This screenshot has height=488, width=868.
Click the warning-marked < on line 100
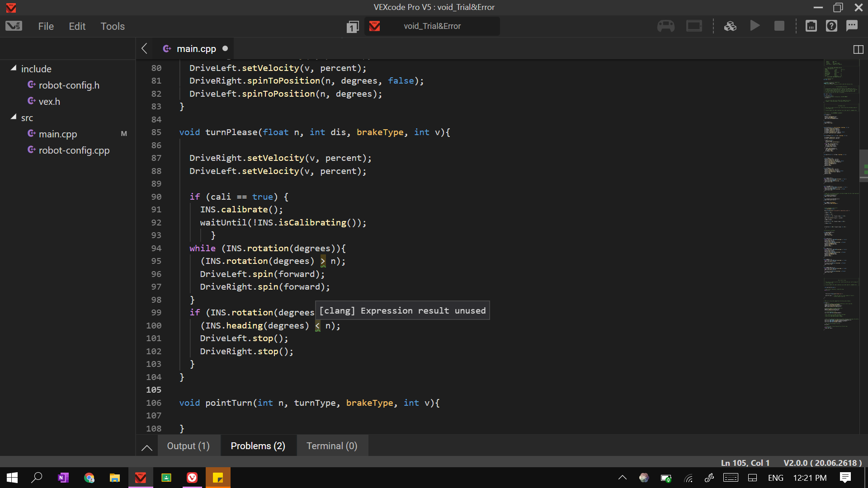pos(317,326)
